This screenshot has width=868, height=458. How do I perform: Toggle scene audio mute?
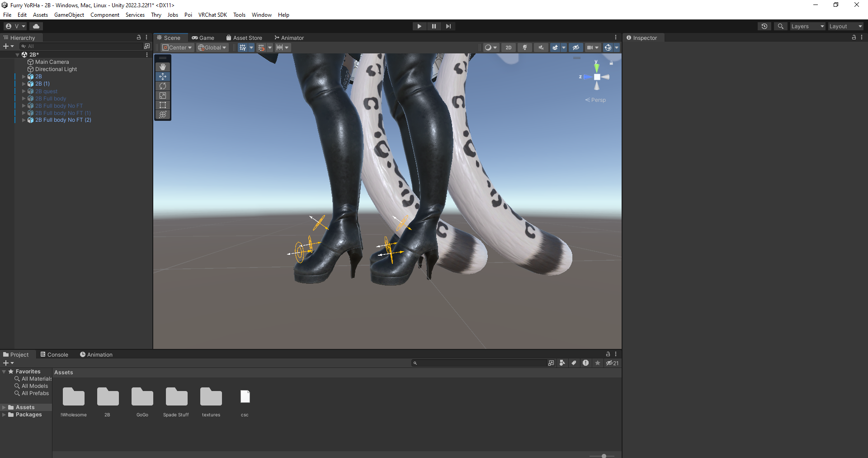click(541, 48)
